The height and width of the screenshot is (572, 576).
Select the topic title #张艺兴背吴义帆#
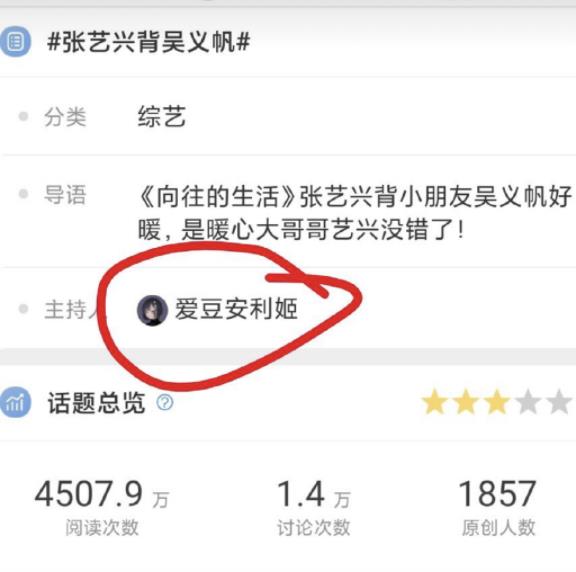pyautogui.click(x=149, y=42)
